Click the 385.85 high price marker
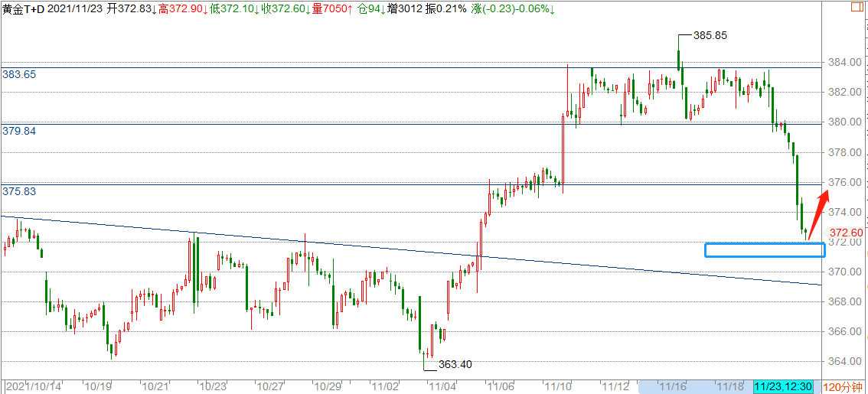Viewport: 868px width, 394px height. pos(710,35)
